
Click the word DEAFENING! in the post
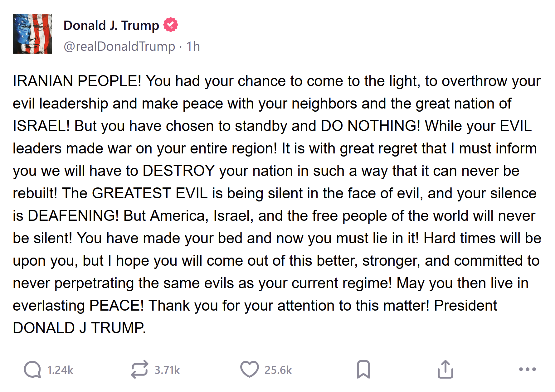point(73,216)
